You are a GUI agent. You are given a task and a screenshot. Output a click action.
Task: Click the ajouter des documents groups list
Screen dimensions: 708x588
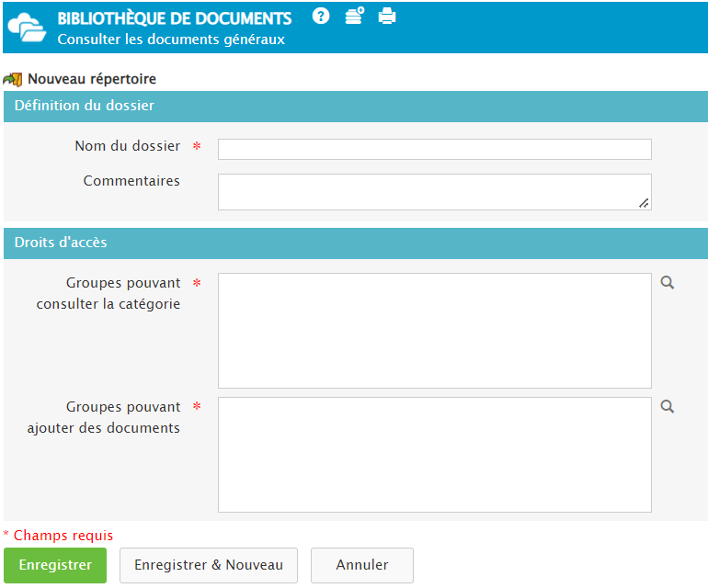tap(434, 455)
